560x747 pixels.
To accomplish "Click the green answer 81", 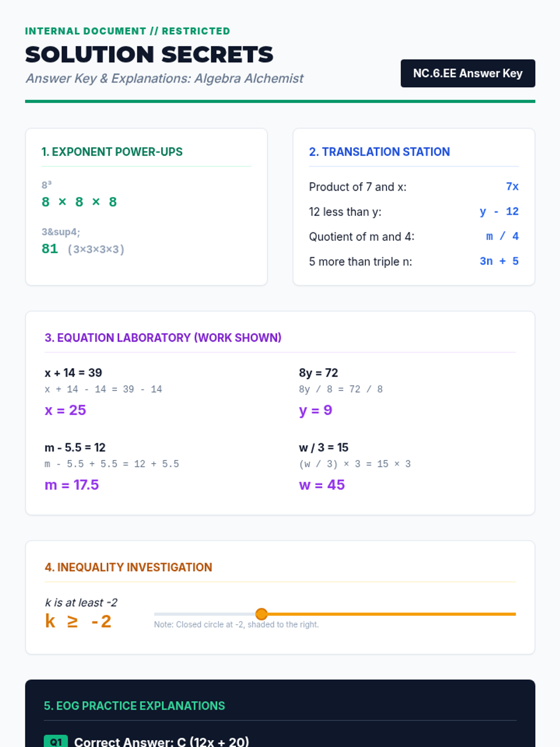I will [x=49, y=249].
